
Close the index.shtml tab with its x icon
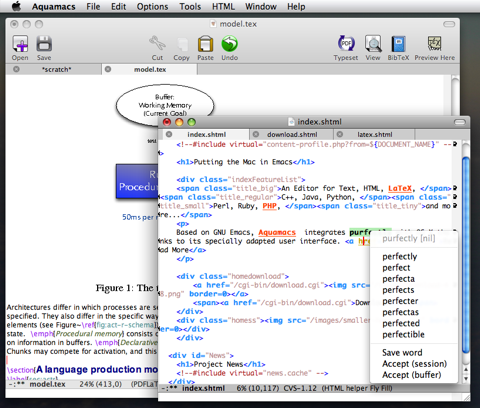click(x=169, y=134)
